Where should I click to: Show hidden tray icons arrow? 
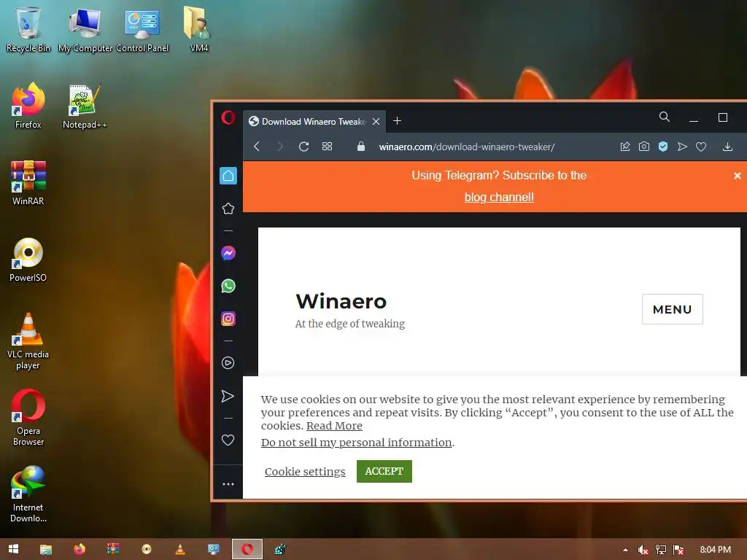click(x=625, y=550)
